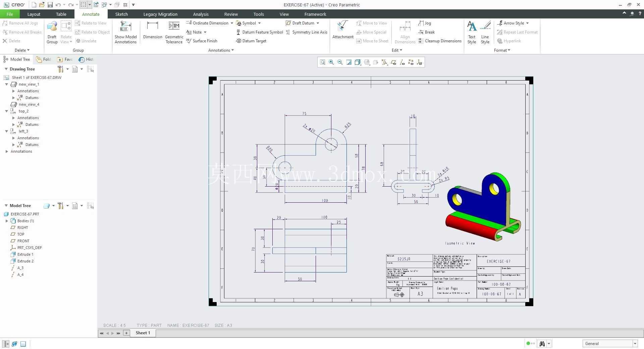Toggle datum axis display

[402, 62]
